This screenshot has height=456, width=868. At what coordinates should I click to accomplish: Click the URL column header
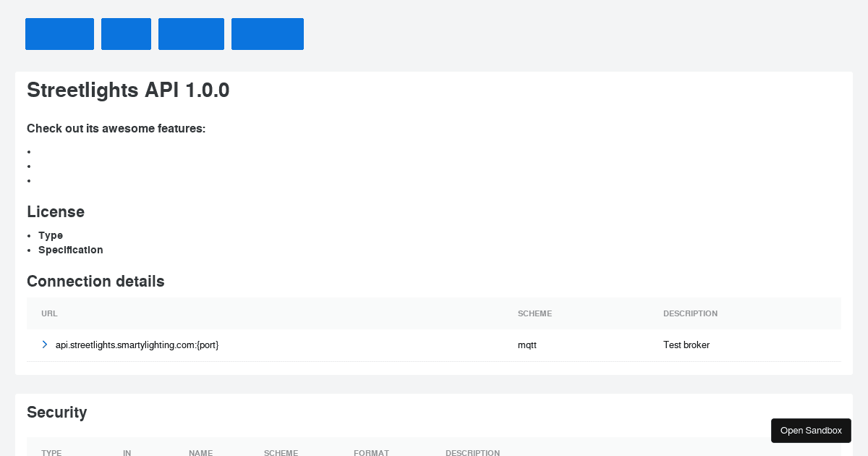click(49, 313)
